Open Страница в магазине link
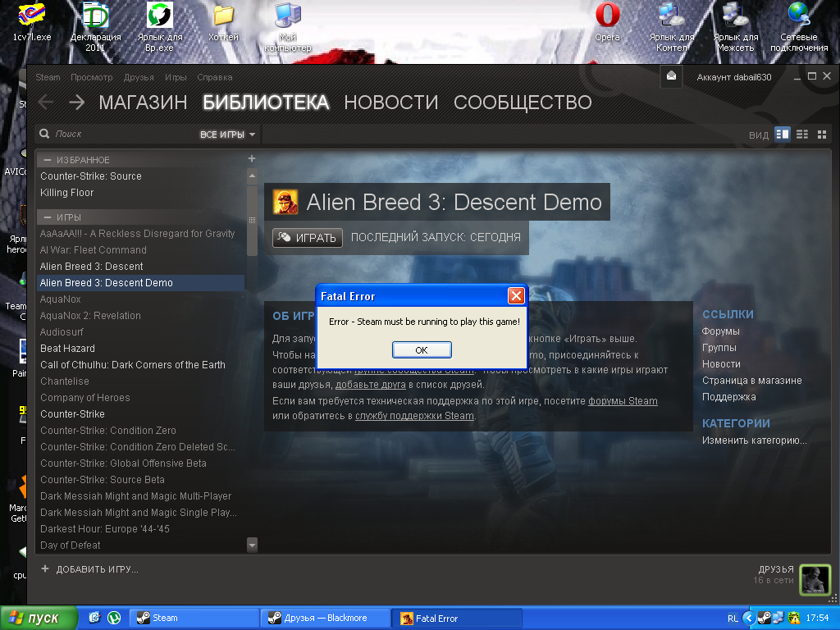The height and width of the screenshot is (630, 840). pos(752,381)
